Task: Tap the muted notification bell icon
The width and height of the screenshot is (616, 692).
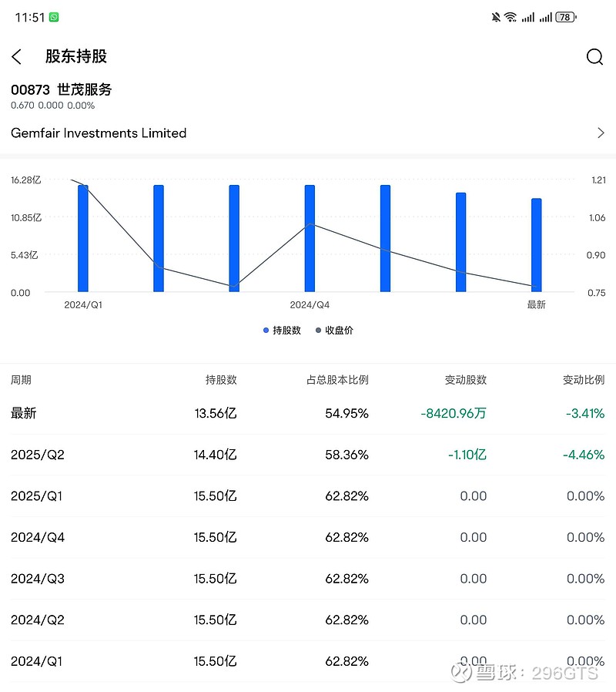Action: tap(496, 17)
